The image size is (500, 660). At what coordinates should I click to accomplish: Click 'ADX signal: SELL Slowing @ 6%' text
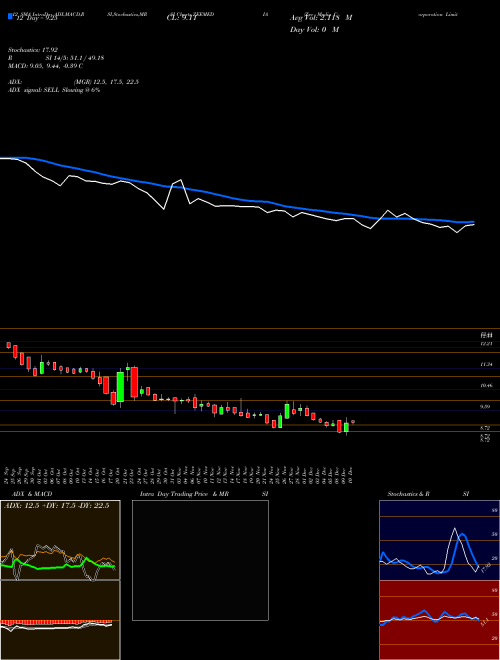pos(54,90)
